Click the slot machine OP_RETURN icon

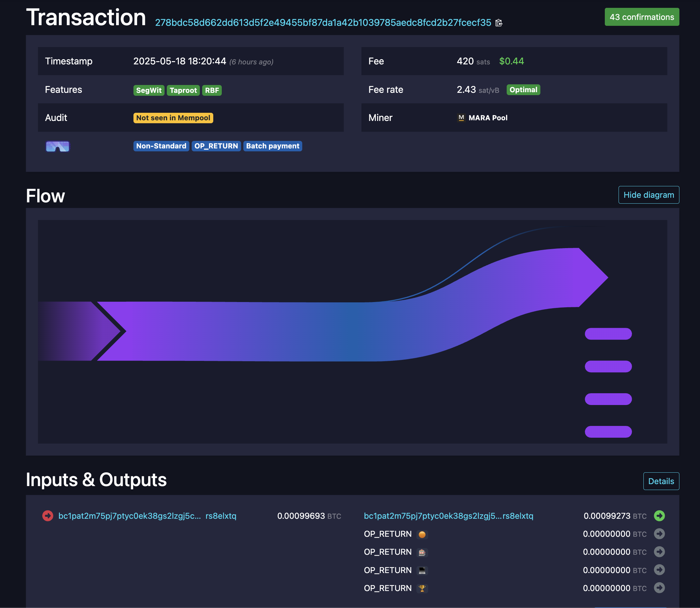coord(422,552)
